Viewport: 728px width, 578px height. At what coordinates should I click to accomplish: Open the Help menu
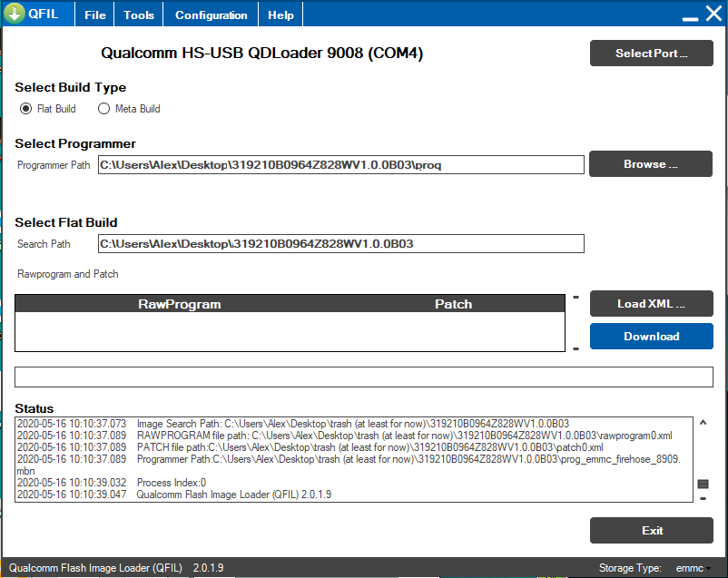(280, 15)
